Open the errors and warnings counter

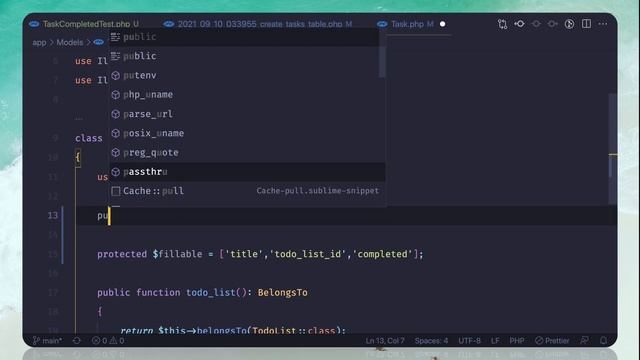click(x=108, y=340)
